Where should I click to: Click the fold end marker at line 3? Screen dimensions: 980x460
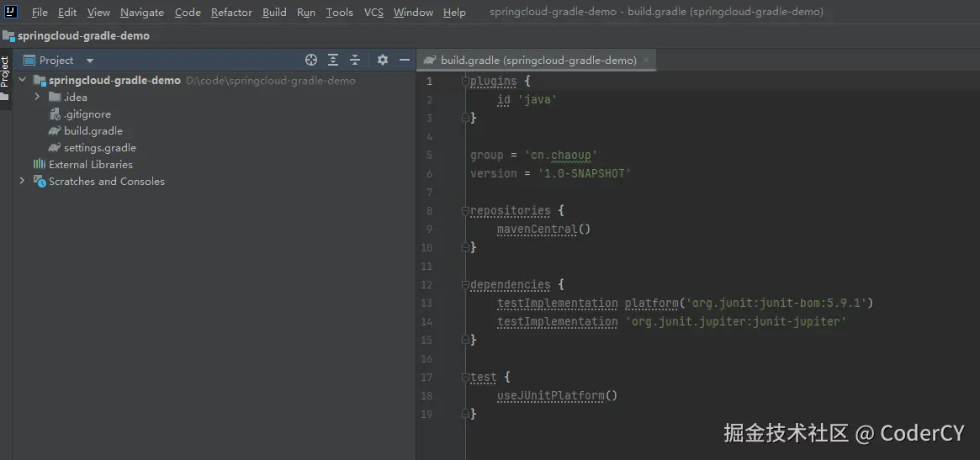tap(465, 118)
